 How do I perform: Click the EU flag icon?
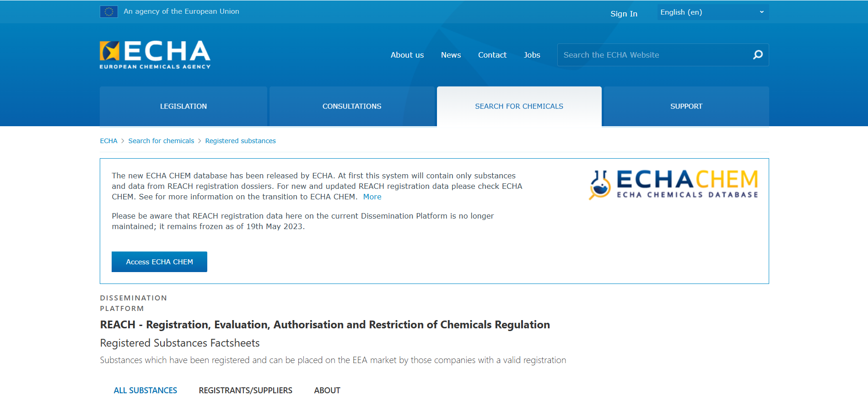click(109, 11)
